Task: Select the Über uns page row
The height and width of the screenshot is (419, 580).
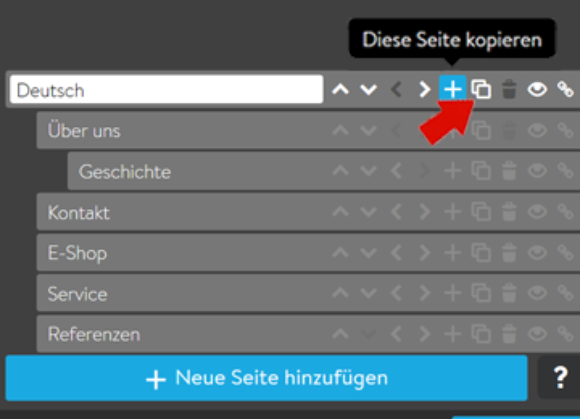Action: (308, 131)
